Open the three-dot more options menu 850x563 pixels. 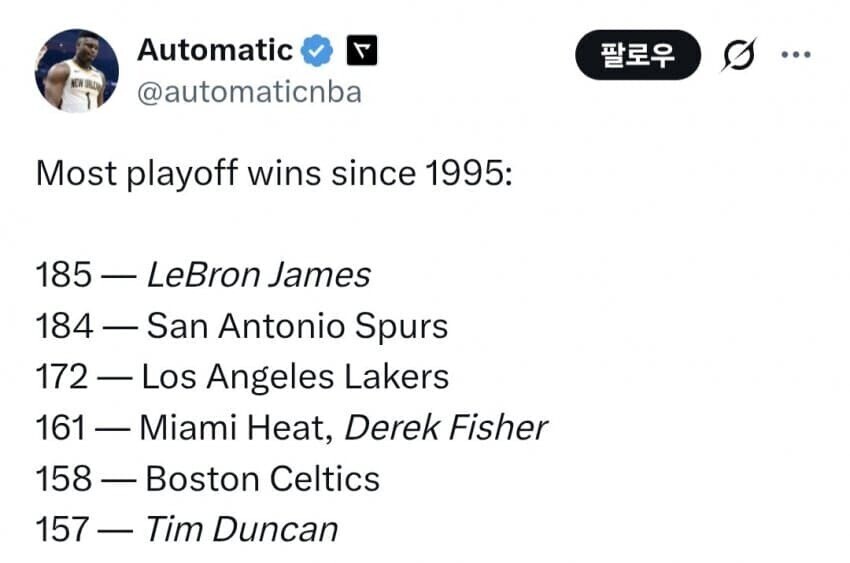(x=795, y=55)
